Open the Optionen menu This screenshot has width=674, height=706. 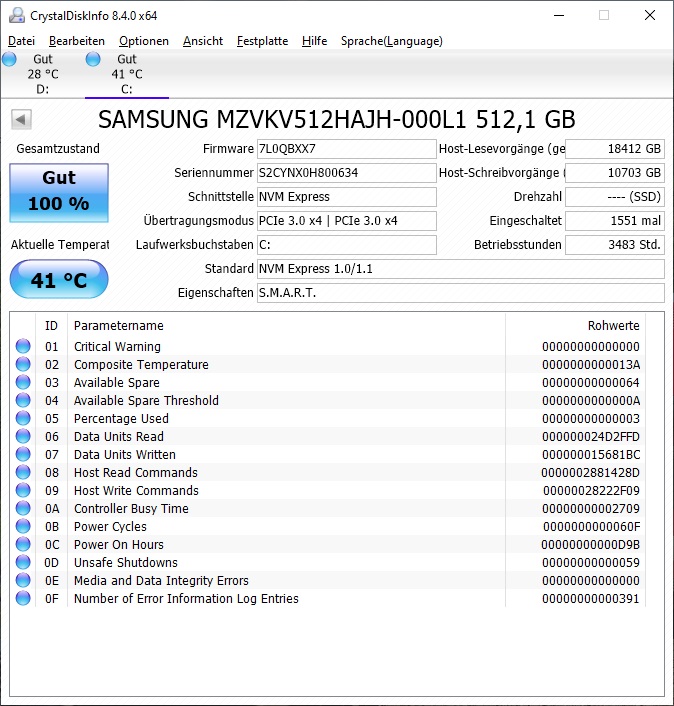[144, 41]
